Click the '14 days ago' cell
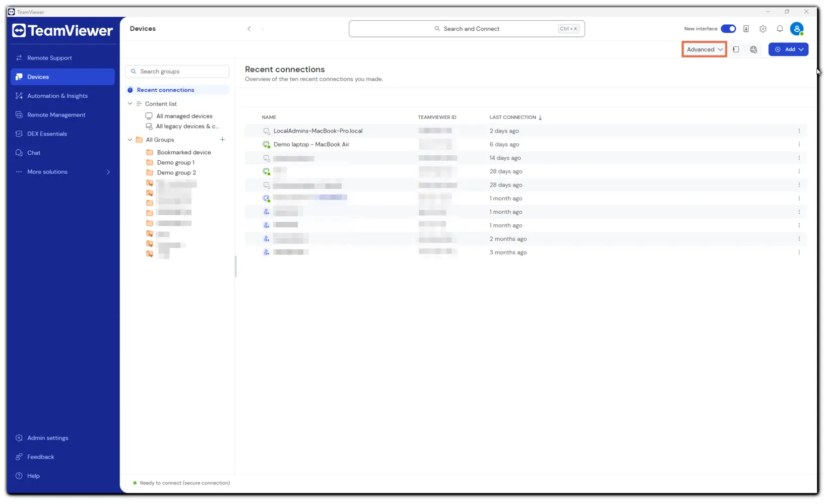This screenshot has height=504, width=828. [505, 158]
